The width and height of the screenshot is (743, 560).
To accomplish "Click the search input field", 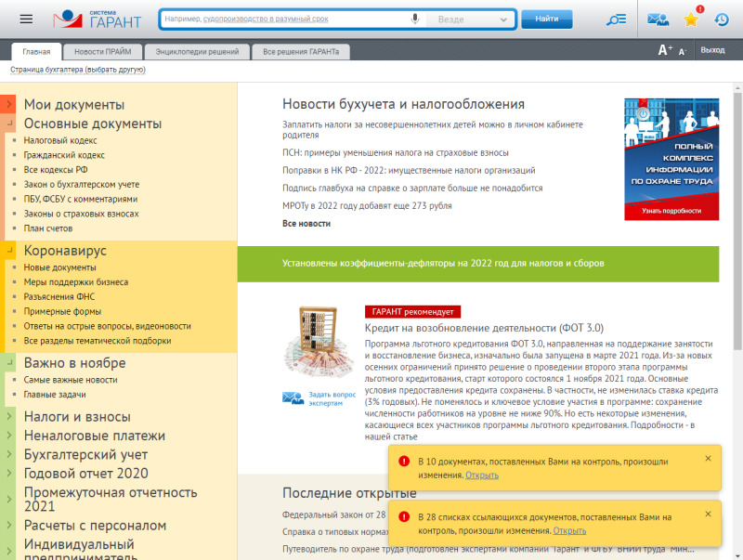I will point(284,19).
